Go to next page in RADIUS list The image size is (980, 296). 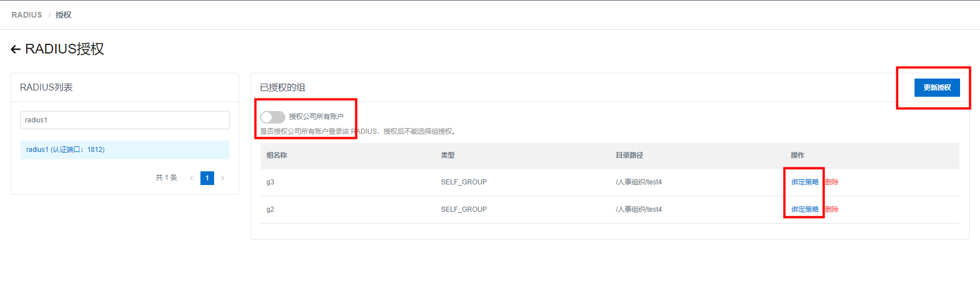click(x=223, y=178)
